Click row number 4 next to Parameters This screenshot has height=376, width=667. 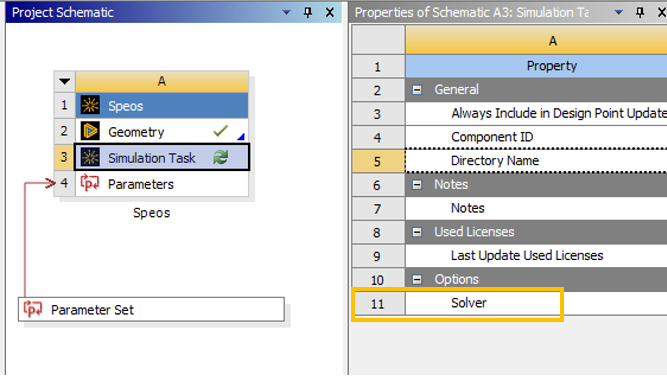click(x=64, y=183)
